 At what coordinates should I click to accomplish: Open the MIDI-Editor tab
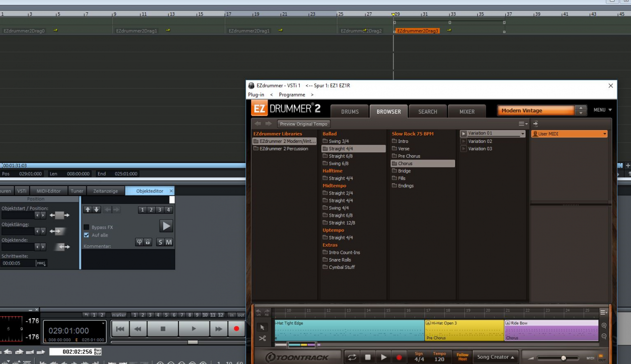click(48, 191)
